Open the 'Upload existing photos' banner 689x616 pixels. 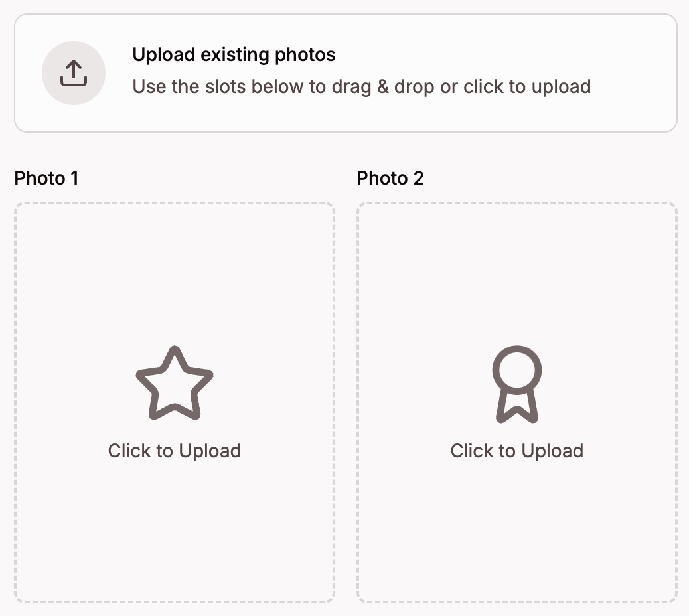pos(344,73)
